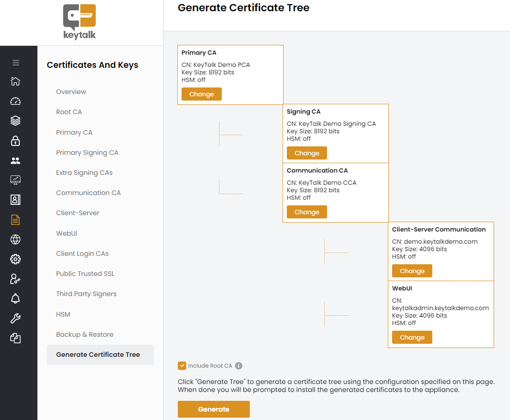Click Change under Signing CA
Viewport: 510px width, 420px height.
click(307, 153)
